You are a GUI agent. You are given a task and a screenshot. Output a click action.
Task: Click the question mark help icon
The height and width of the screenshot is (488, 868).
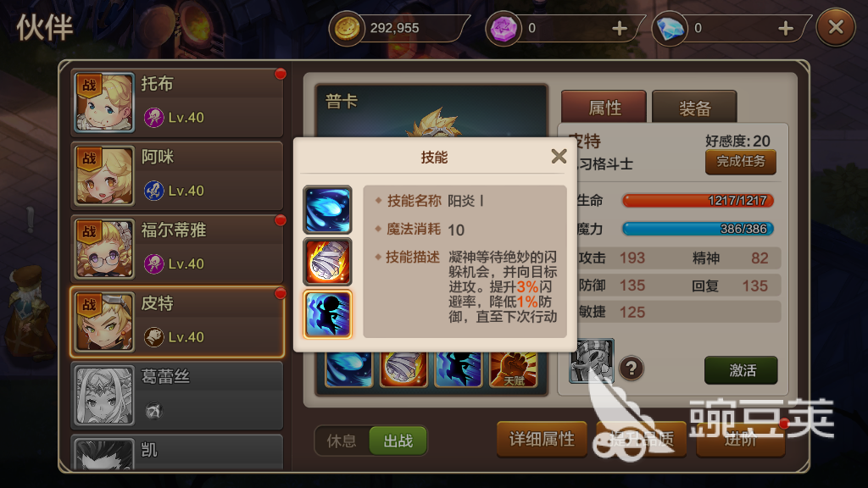[x=631, y=368]
